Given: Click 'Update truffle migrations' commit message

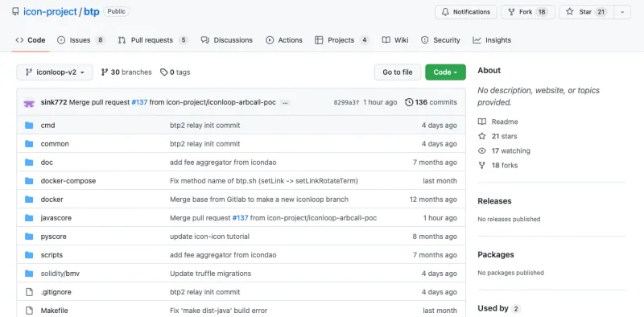Looking at the screenshot, I should 211,274.
